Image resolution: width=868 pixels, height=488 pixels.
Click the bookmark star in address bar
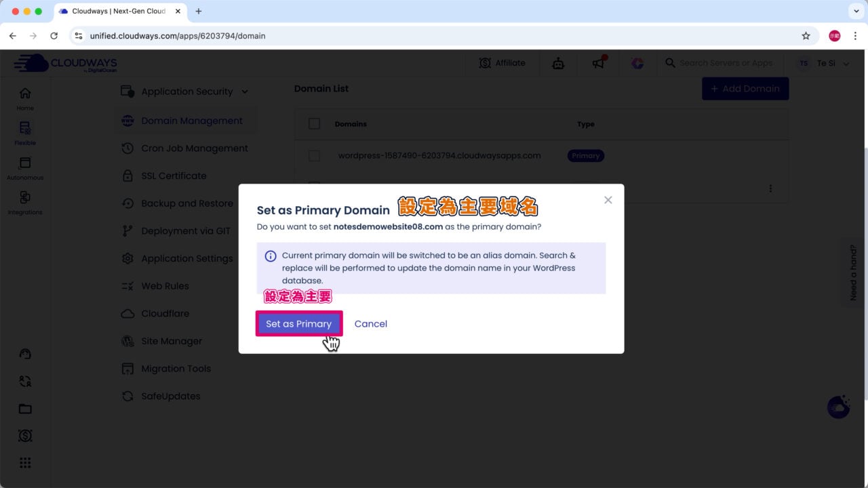tap(806, 36)
